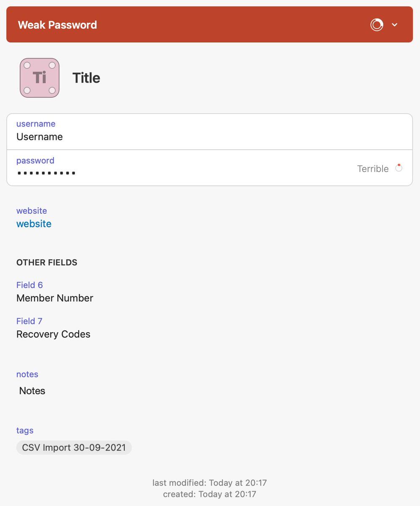Open the "CSV Import 30-09-2021" tag

click(x=74, y=447)
